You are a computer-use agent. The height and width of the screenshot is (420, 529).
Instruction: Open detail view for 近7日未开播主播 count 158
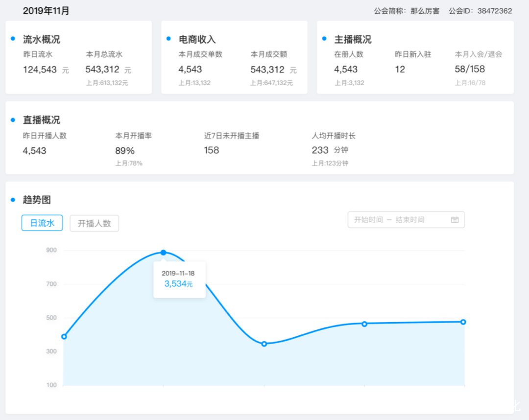click(211, 150)
